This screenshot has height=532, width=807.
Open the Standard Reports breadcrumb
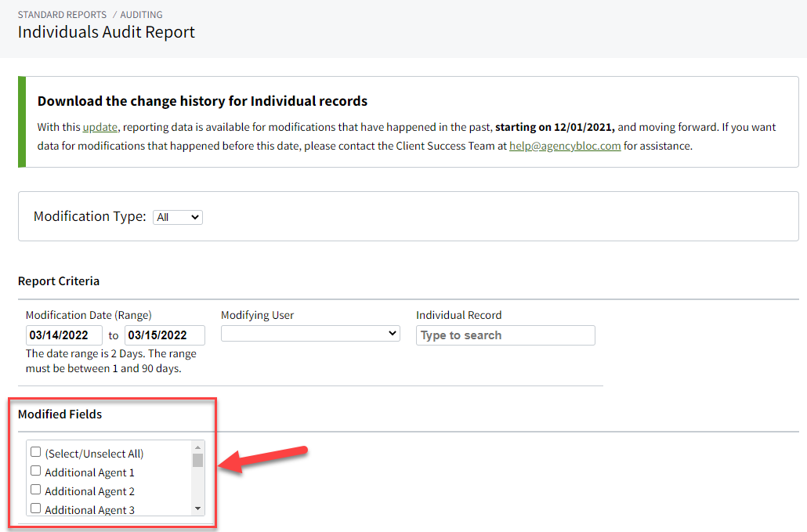[x=62, y=14]
